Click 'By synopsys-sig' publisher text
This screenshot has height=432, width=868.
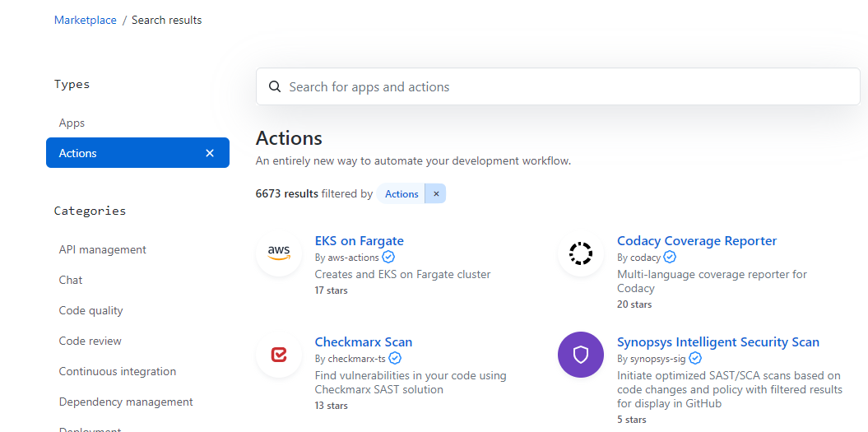652,358
